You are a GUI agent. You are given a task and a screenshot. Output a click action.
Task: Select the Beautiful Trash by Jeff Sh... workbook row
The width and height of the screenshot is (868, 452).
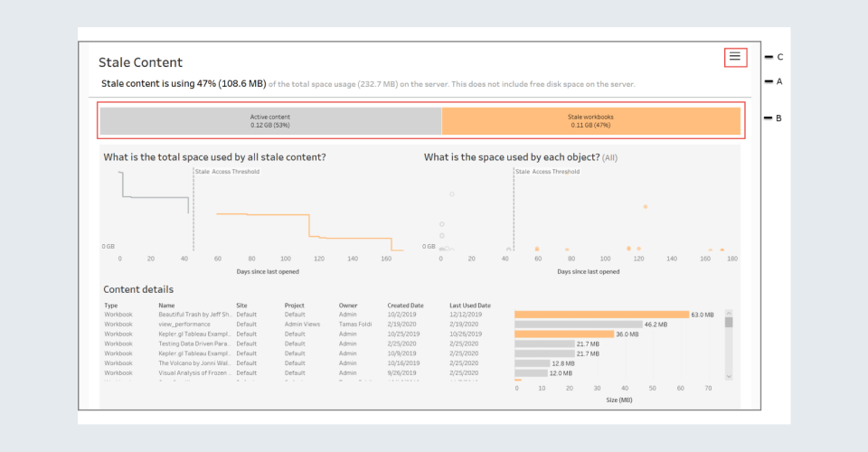(196, 315)
